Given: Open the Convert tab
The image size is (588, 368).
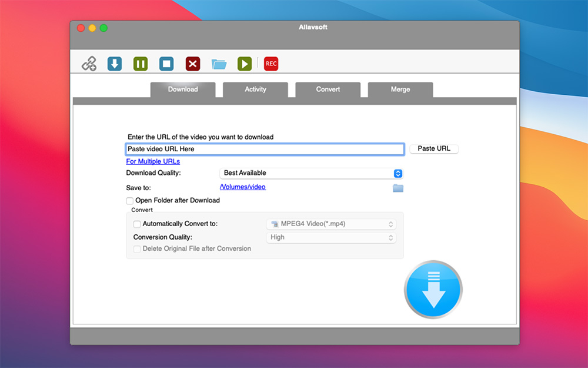Looking at the screenshot, I should click(328, 89).
